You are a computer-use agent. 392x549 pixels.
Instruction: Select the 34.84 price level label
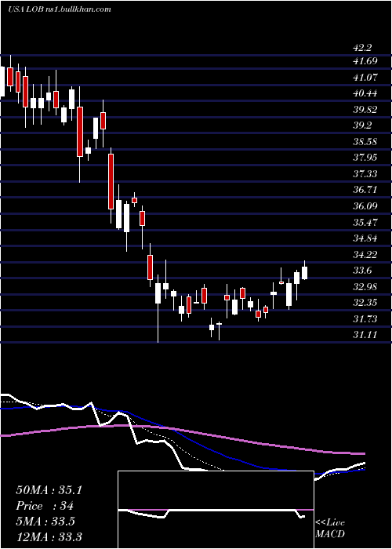[365, 238]
